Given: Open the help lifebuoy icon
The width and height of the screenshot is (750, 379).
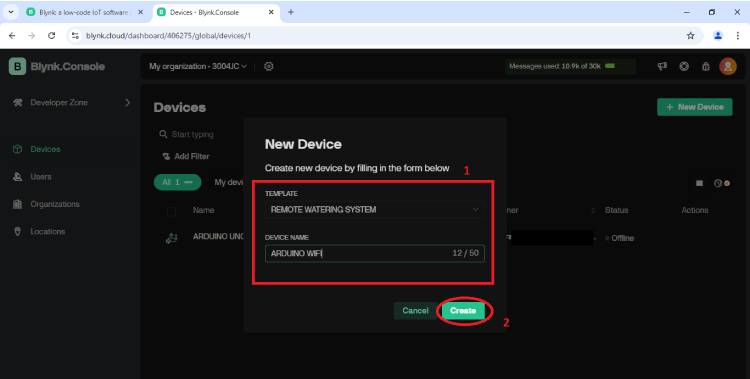Looking at the screenshot, I should pyautogui.click(x=684, y=67).
